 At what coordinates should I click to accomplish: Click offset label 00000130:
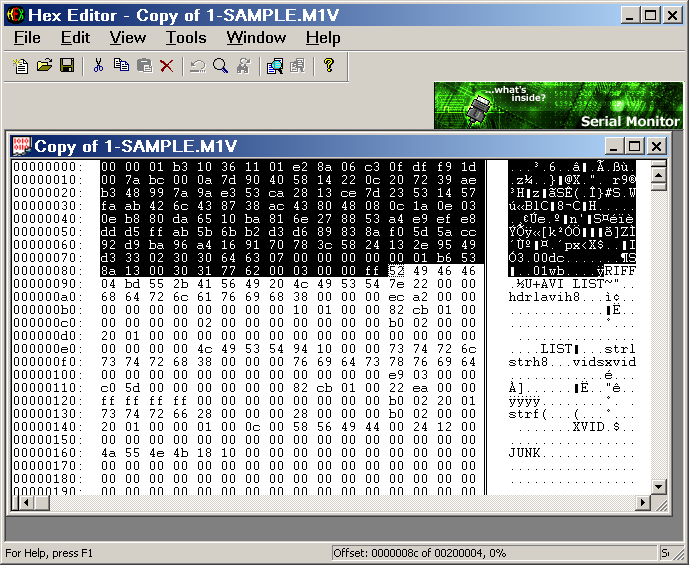[x=47, y=414]
